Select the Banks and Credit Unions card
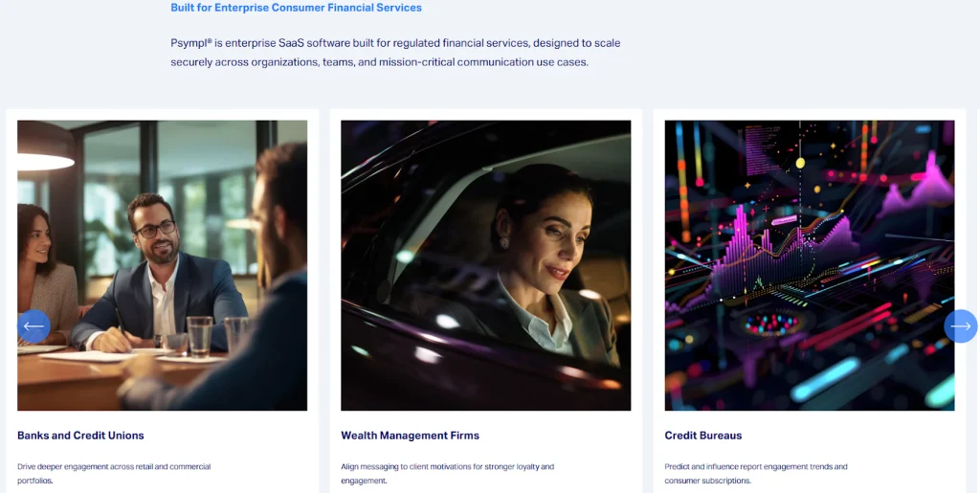The width and height of the screenshot is (980, 493). point(163,302)
